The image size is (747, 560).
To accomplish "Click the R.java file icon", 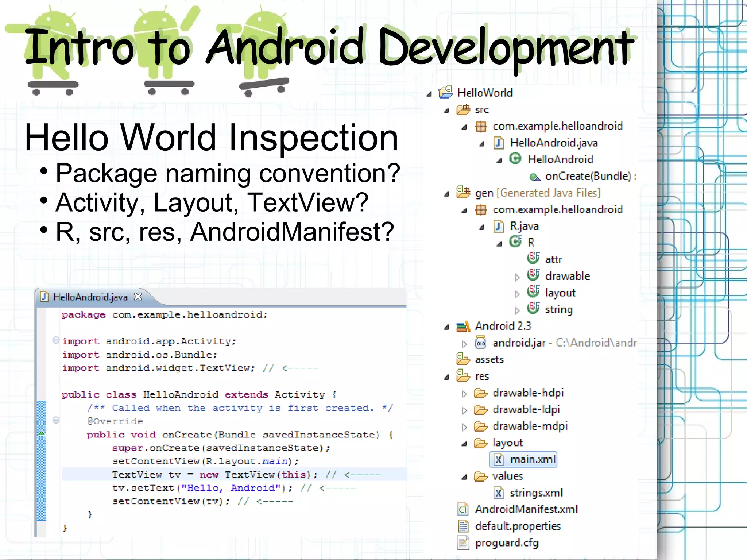I will click(498, 226).
